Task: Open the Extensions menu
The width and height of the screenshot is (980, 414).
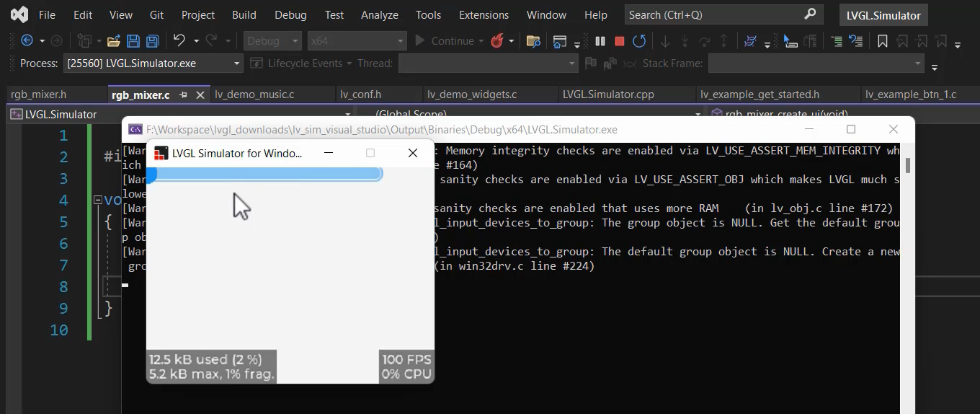Action: click(484, 14)
